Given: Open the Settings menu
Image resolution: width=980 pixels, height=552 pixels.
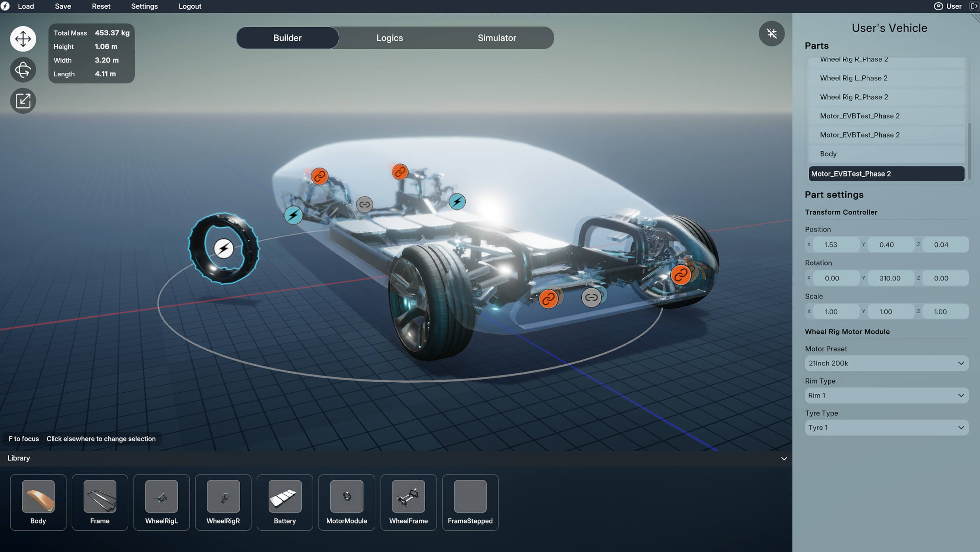Looking at the screenshot, I should pos(144,6).
